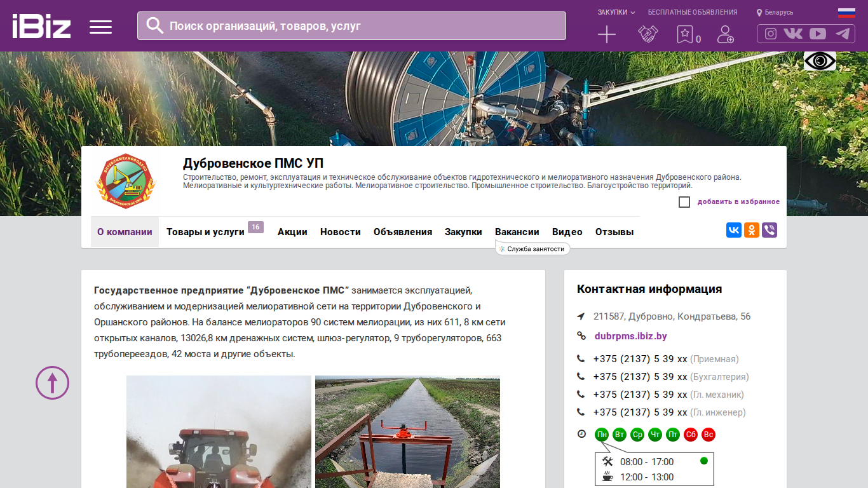Click the Служба занятости badge

[x=532, y=249]
